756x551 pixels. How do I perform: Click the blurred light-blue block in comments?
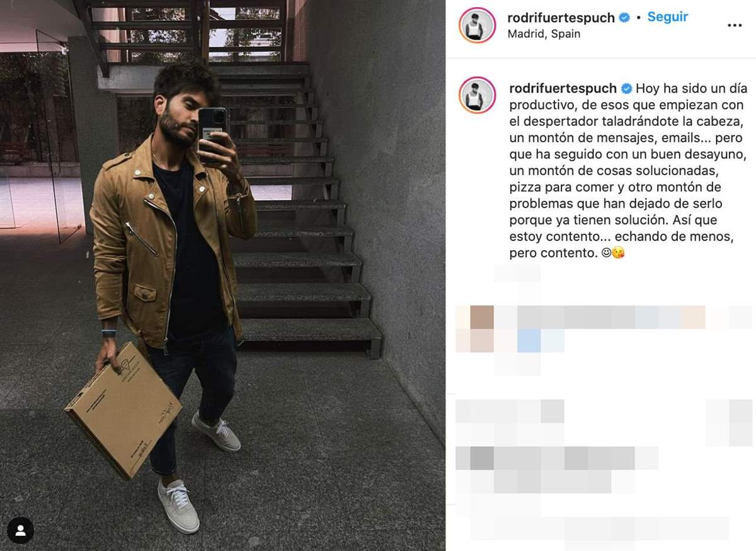[x=529, y=341]
